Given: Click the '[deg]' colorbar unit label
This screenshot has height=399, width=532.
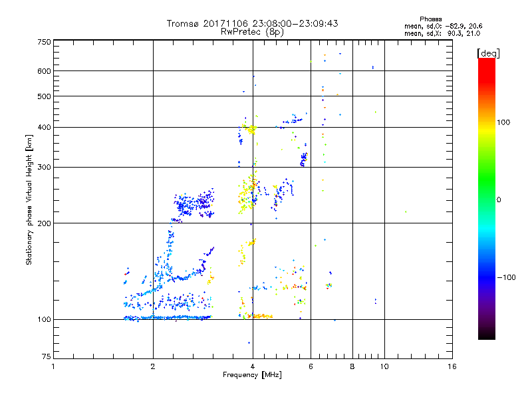Looking at the screenshot, I should tap(488, 53).
